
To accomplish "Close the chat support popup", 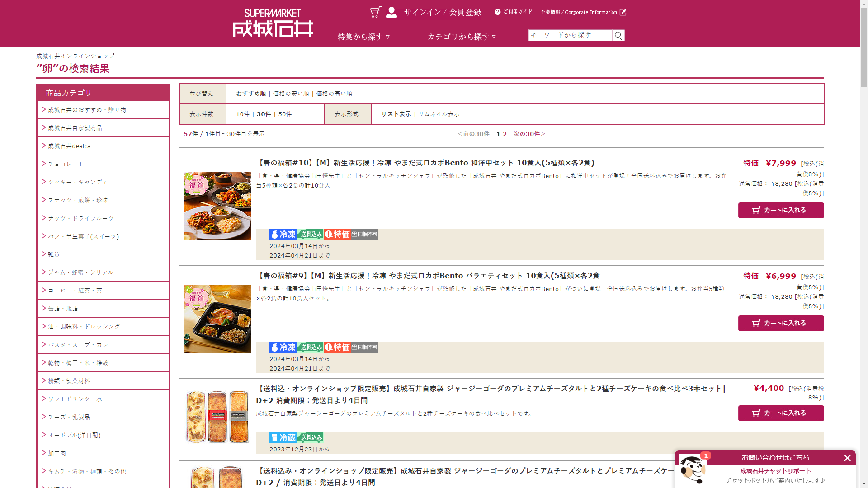I will 847,458.
